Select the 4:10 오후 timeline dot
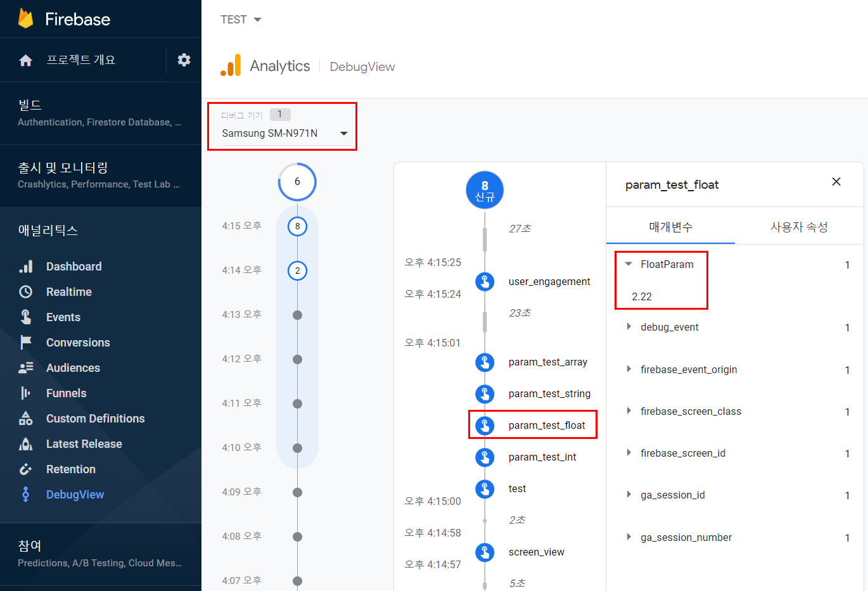Screen dimensions: 868x591 click(x=297, y=448)
